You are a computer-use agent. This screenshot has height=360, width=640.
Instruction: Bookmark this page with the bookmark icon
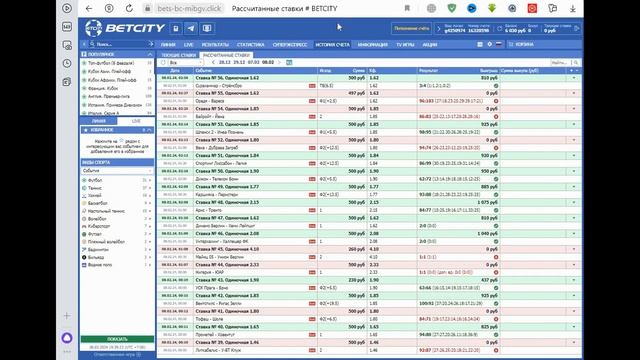(x=407, y=8)
